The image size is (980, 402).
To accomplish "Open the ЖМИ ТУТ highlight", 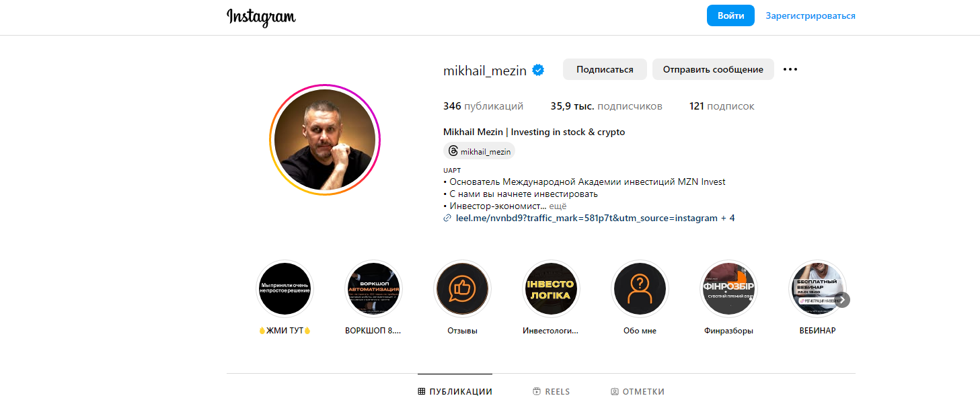I will 285,288.
